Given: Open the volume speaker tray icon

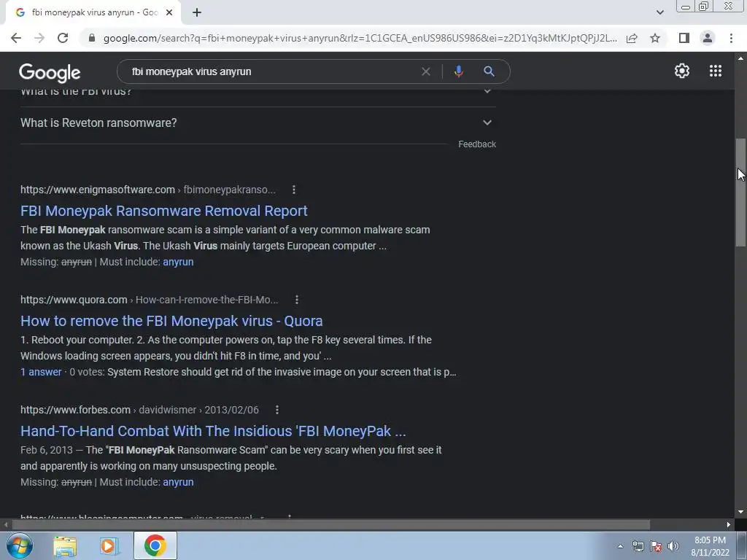Looking at the screenshot, I should pos(673,547).
